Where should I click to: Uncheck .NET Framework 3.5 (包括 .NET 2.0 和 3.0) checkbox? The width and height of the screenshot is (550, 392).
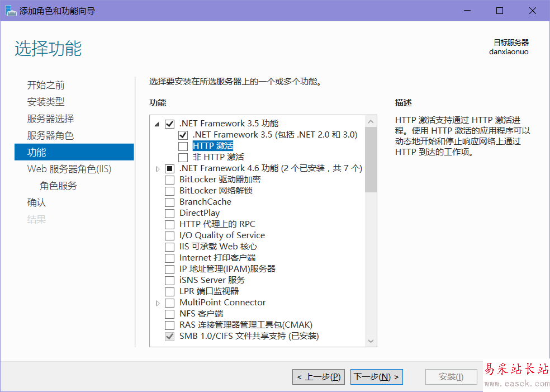click(183, 135)
